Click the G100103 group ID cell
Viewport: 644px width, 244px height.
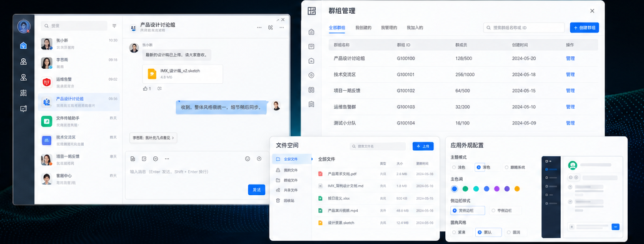pyautogui.click(x=406, y=107)
